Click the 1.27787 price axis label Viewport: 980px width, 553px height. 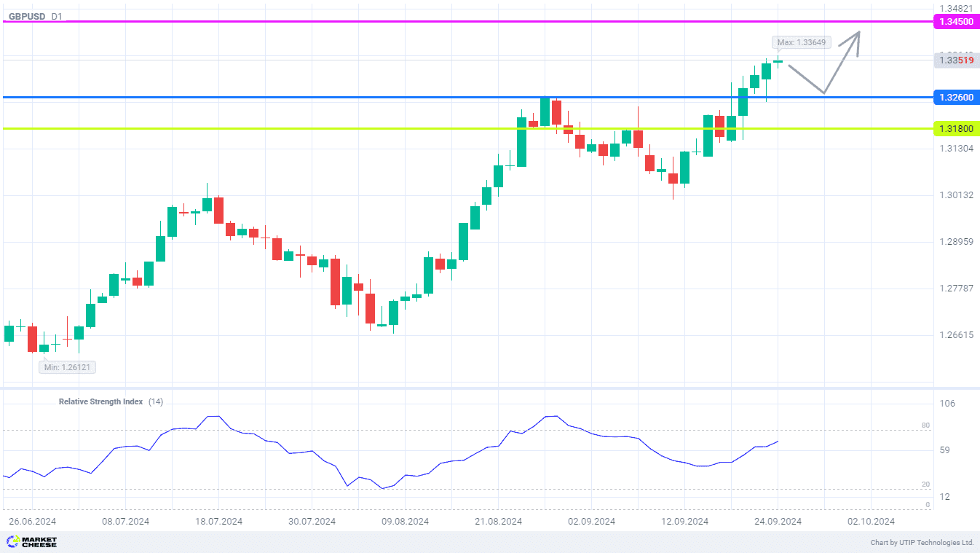point(956,289)
